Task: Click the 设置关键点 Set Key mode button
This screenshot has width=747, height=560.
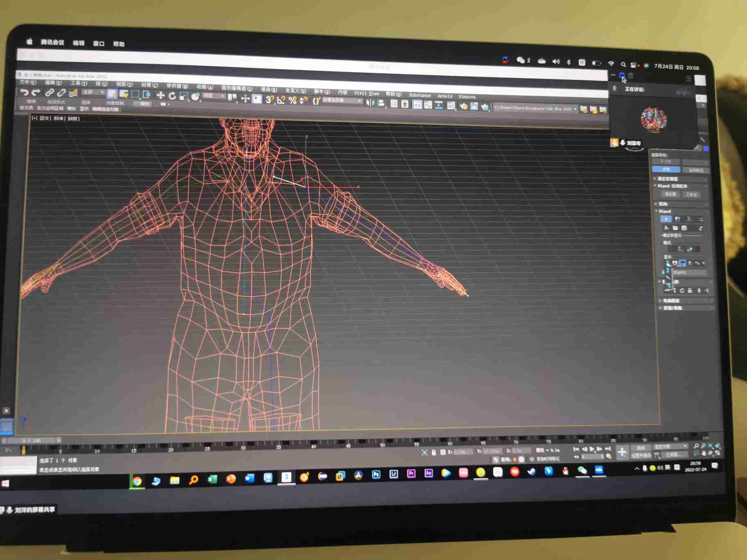Action: (641, 455)
